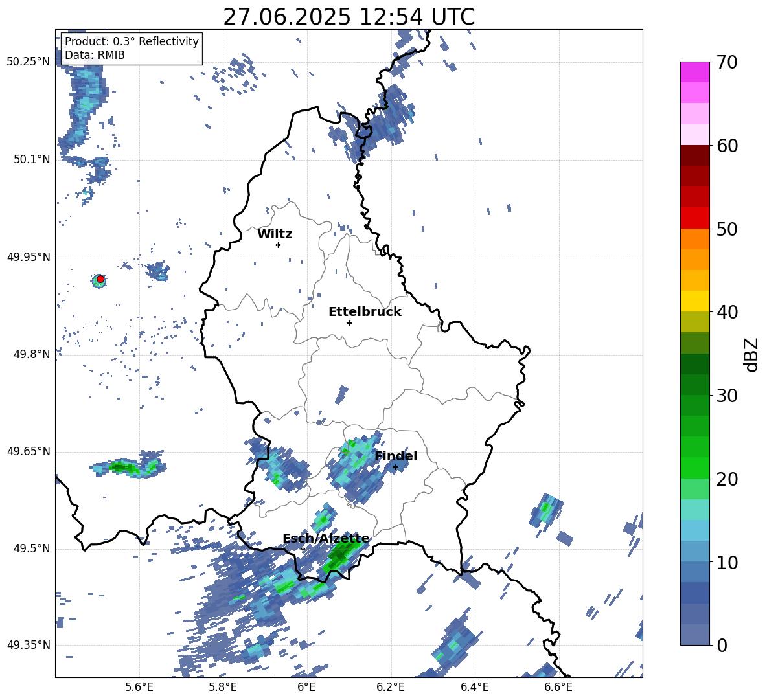Pick the magenta swatch at colorbar top
Image resolution: width=767 pixels, height=700 pixels.
(x=694, y=72)
